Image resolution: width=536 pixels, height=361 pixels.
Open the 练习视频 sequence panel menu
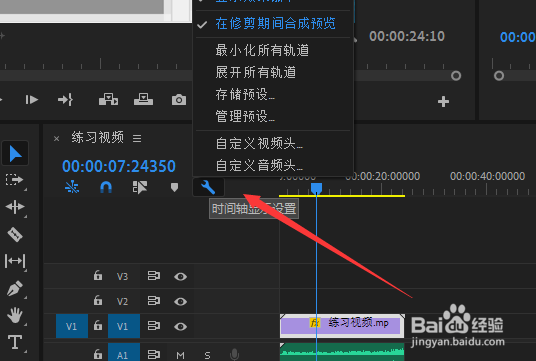pyautogui.click(x=137, y=138)
